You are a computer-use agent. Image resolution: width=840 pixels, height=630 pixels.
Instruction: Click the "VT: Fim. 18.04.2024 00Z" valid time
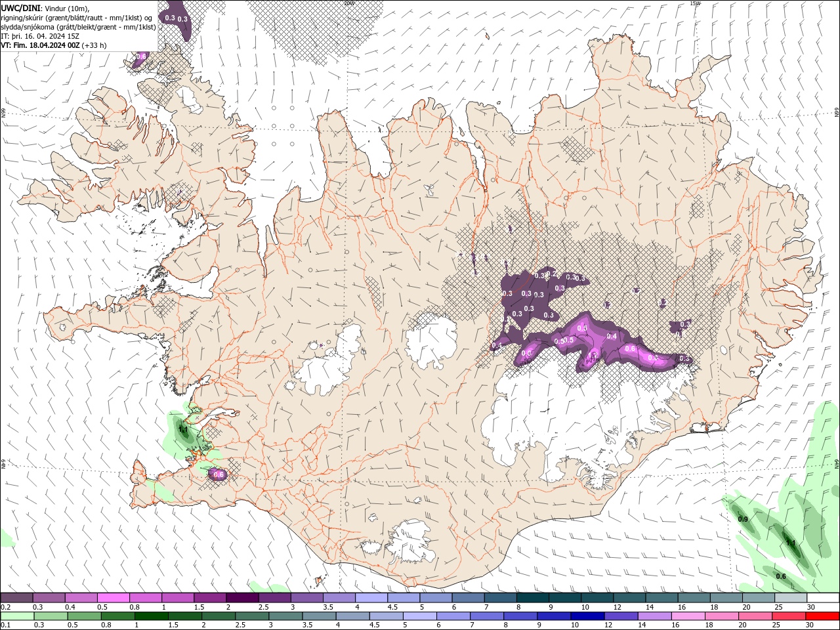(40, 45)
